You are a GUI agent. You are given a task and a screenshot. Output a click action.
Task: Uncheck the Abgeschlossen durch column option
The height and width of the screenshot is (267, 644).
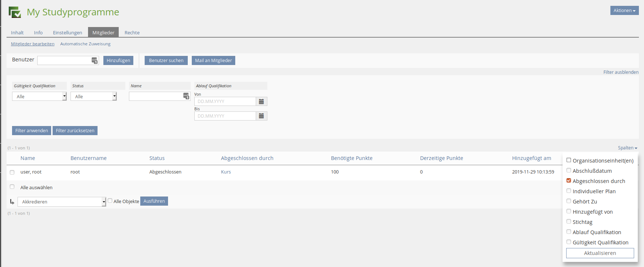coord(569,181)
